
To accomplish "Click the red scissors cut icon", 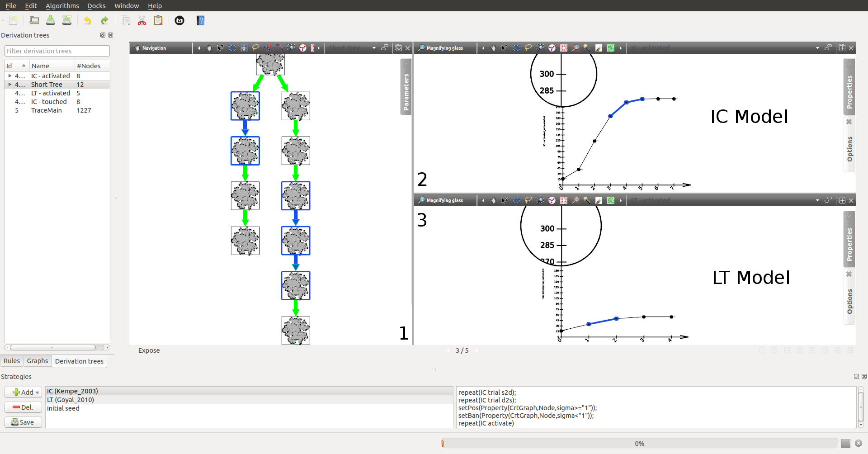I will pos(142,20).
